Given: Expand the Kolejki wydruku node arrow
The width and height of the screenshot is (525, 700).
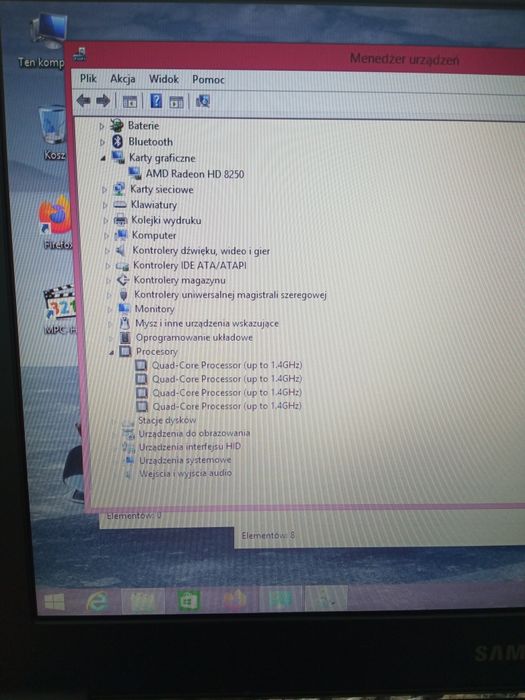Looking at the screenshot, I should (106, 221).
